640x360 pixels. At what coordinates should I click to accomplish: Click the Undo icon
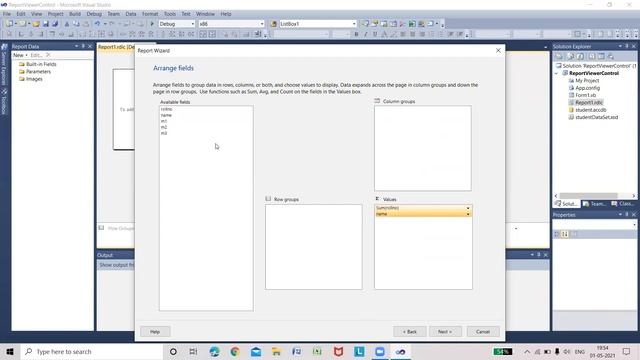coord(97,24)
